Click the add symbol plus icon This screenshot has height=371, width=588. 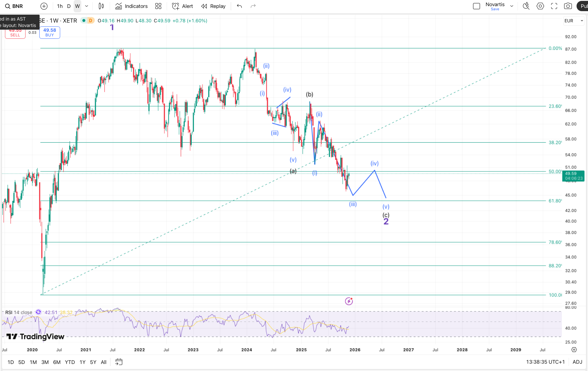(44, 6)
